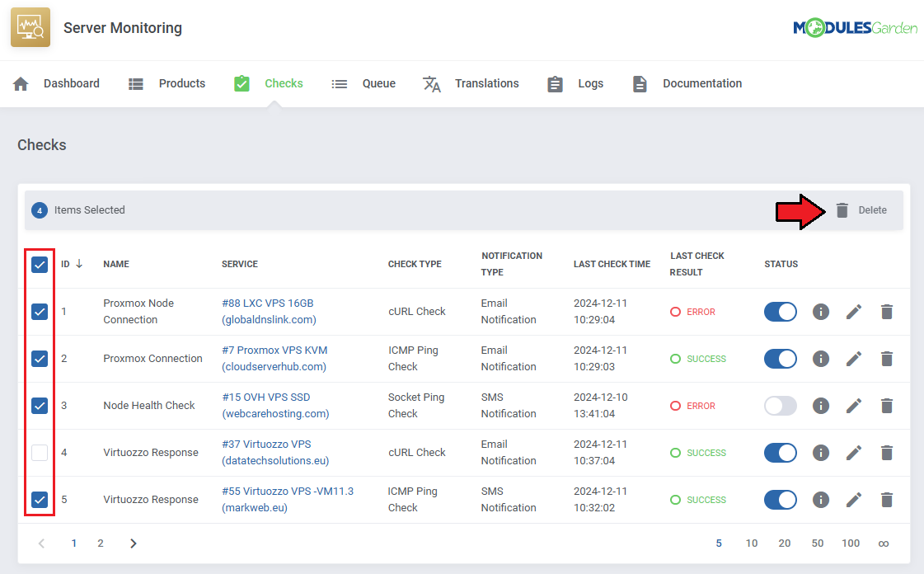Show 20 items per page
The width and height of the screenshot is (924, 574).
point(785,543)
